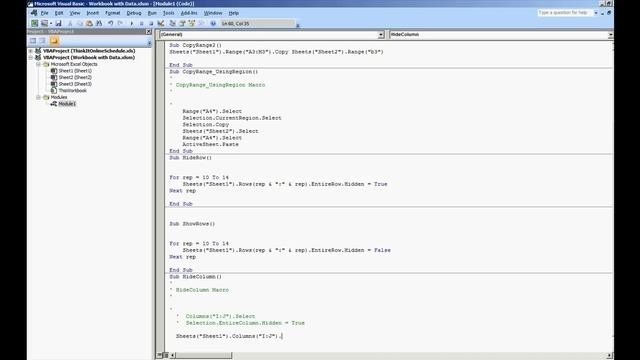This screenshot has width=640, height=360.
Task: Open the Add-Ins menu
Action: point(189,13)
